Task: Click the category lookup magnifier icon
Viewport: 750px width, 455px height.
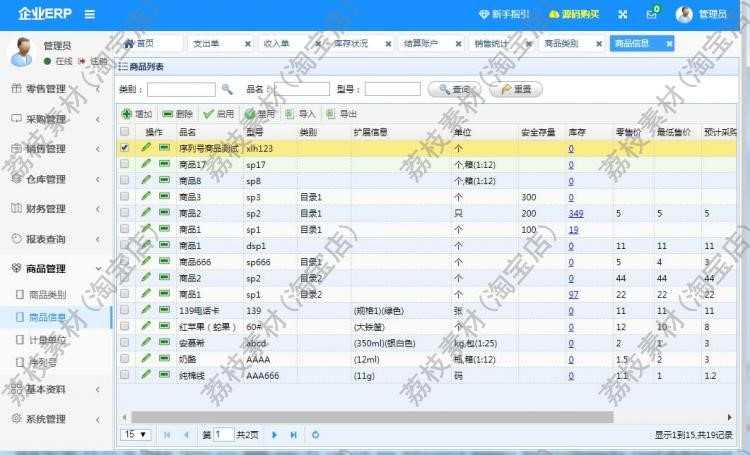Action: pos(227,89)
